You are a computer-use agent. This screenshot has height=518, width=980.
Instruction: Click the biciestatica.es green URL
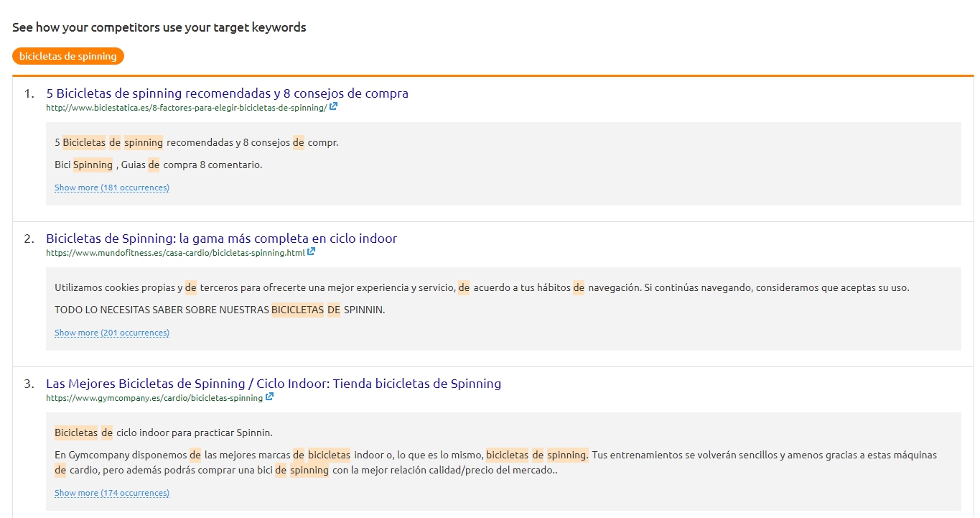coord(186,108)
